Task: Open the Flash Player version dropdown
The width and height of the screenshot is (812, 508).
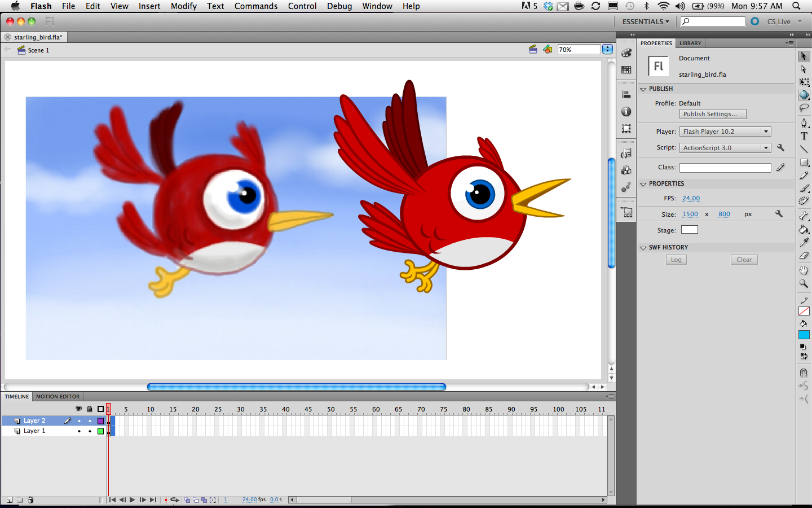Action: [767, 131]
